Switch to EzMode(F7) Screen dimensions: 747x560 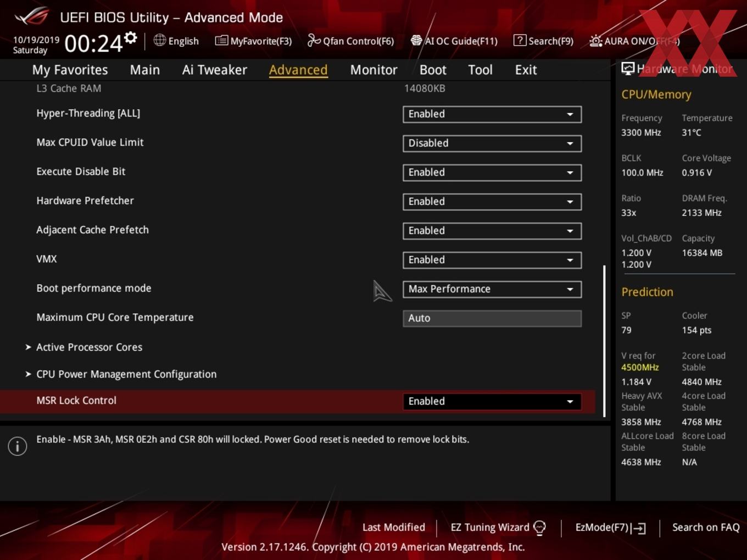click(x=602, y=527)
